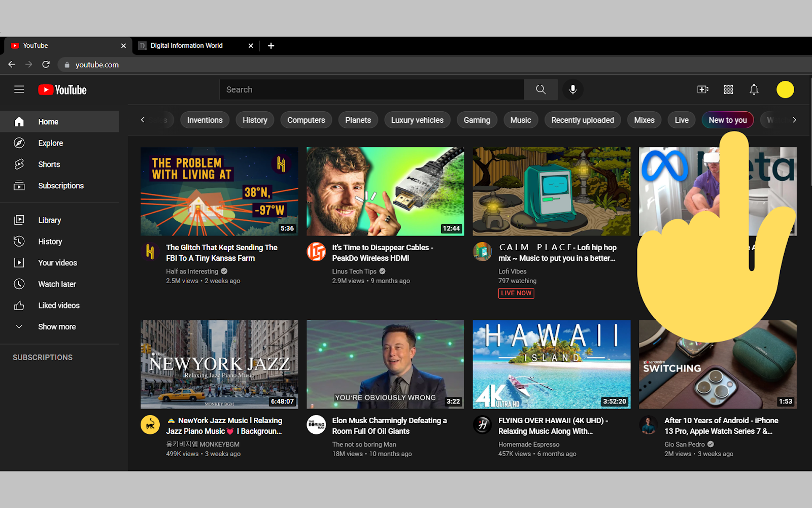Open Half as Interesting channel name
Screen dimensions: 812x508
tap(192, 272)
